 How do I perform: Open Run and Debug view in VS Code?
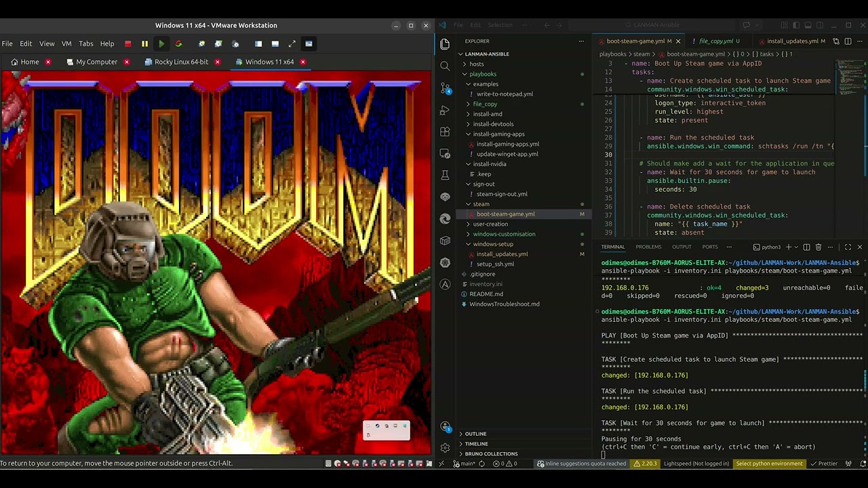[x=445, y=110]
